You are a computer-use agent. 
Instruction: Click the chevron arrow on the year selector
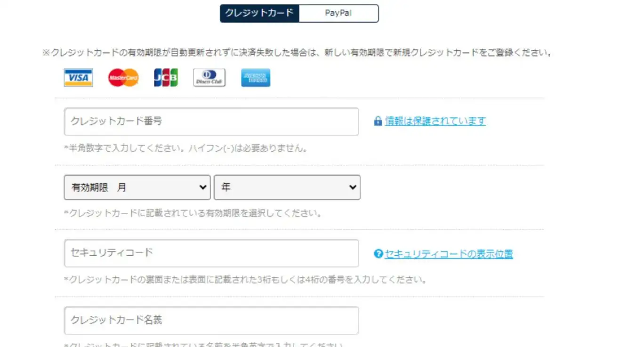click(353, 187)
